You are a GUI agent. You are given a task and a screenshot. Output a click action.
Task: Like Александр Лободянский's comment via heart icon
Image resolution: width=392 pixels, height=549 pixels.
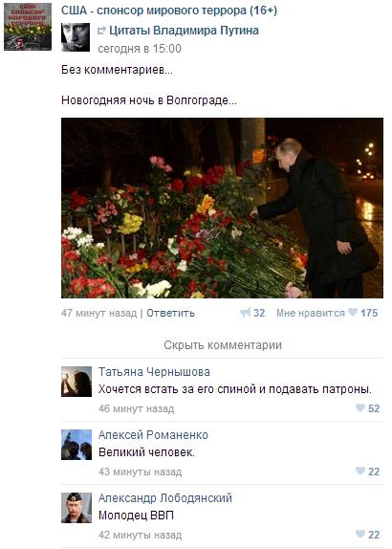tap(360, 534)
